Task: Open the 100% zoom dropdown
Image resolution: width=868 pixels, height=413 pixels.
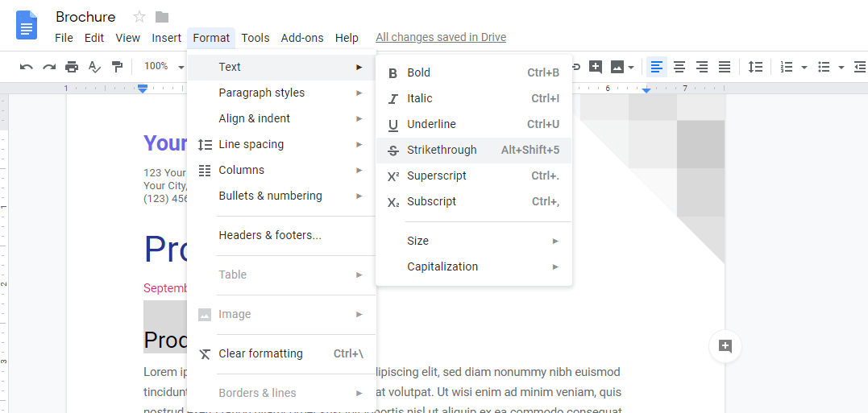Action: pyautogui.click(x=162, y=67)
